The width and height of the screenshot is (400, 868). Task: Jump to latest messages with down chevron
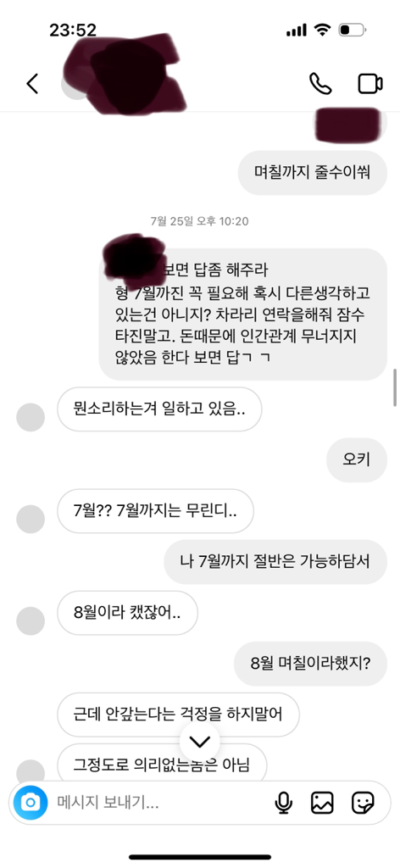pyautogui.click(x=200, y=741)
